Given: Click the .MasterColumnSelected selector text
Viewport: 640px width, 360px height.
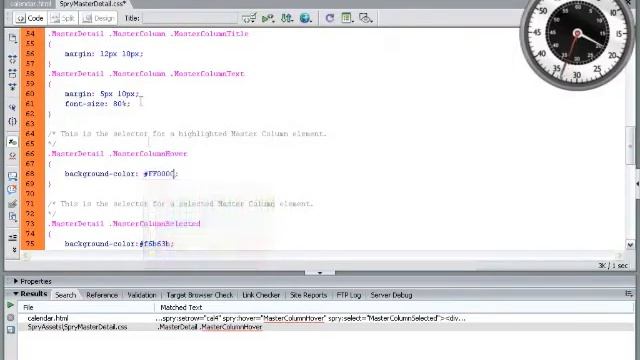Looking at the screenshot, I should [x=156, y=224].
